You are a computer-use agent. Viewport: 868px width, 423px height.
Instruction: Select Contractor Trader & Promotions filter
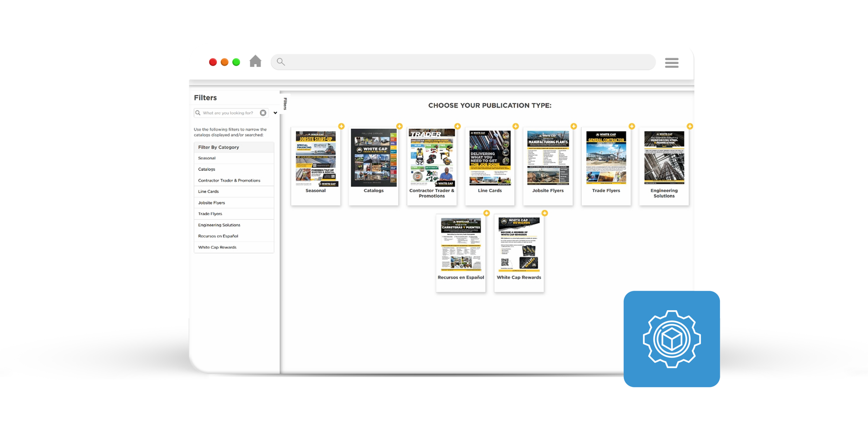pyautogui.click(x=234, y=181)
